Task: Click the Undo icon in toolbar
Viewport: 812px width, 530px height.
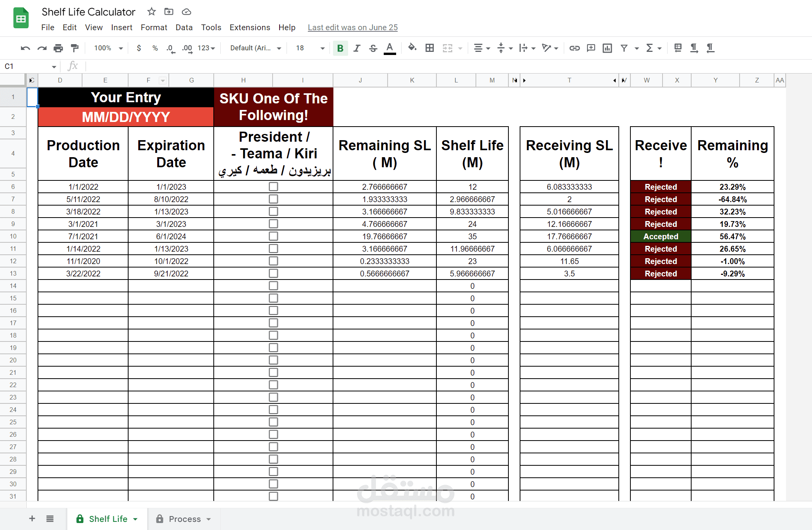Action: pos(26,48)
